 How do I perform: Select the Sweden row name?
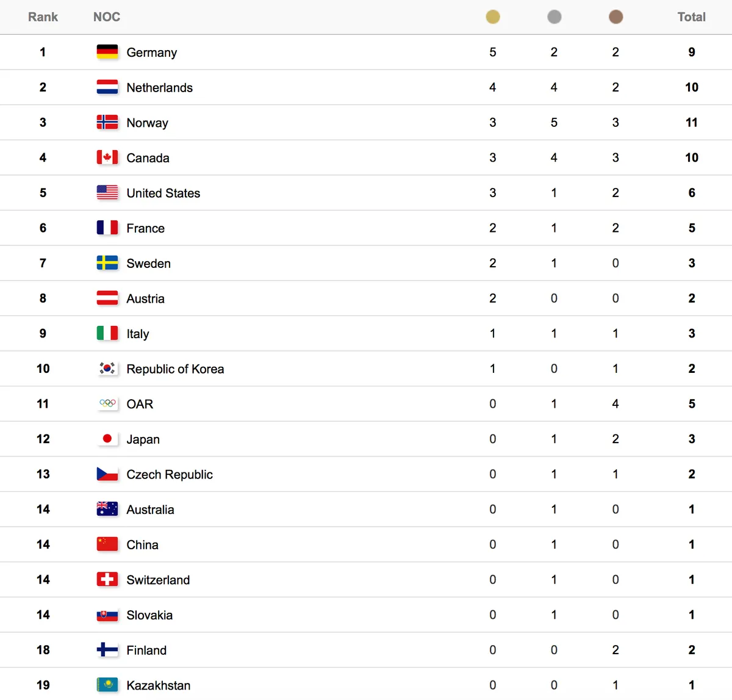coord(148,263)
